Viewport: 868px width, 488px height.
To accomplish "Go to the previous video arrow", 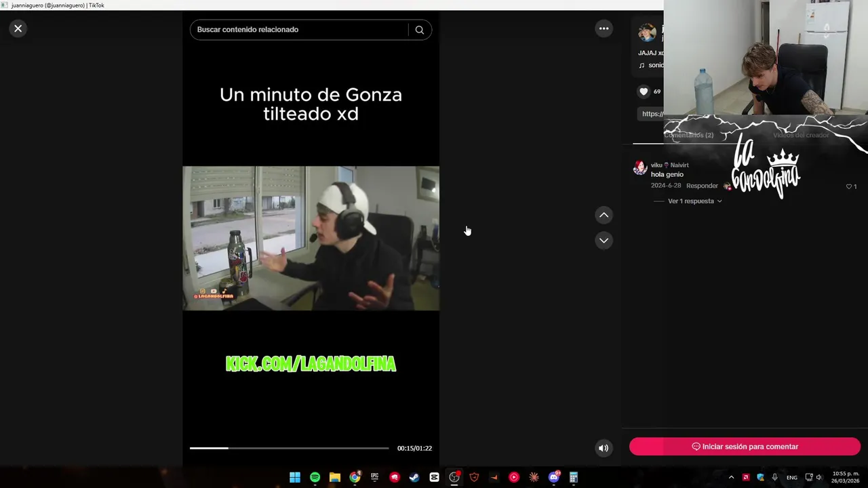I will (604, 215).
